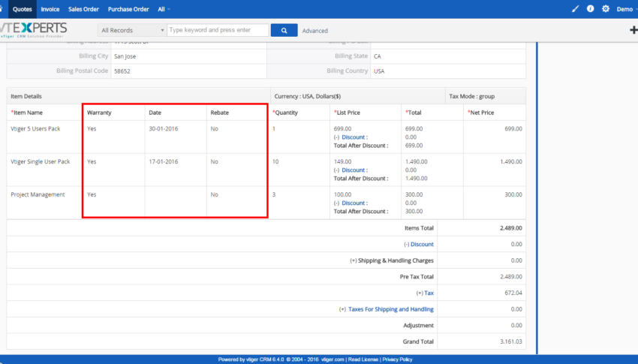Expand the All modules menu
This screenshot has height=364, width=638.
pos(164,9)
